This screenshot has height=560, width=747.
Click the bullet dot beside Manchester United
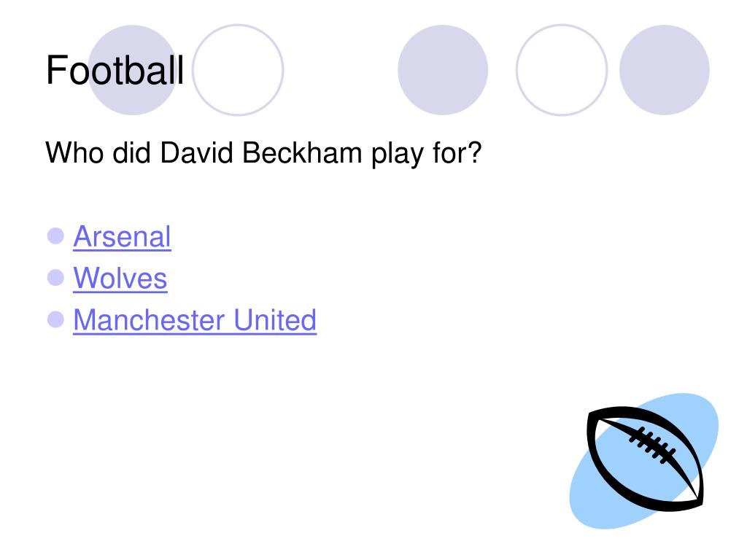(55, 319)
